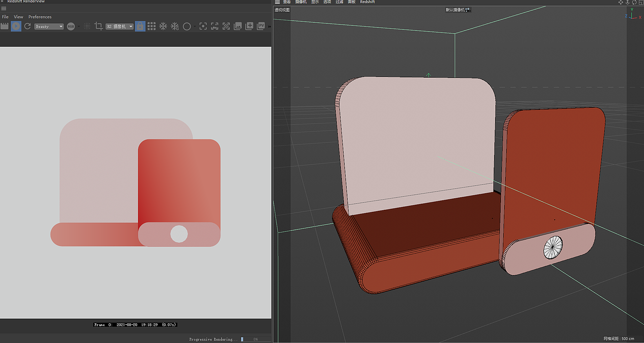Screen dimensions: 644x343
Task: Open the RenderView Preferences menu
Action: (40, 17)
